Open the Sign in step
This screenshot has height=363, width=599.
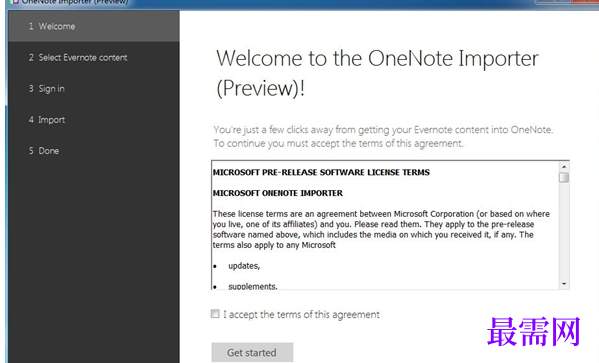click(94, 89)
